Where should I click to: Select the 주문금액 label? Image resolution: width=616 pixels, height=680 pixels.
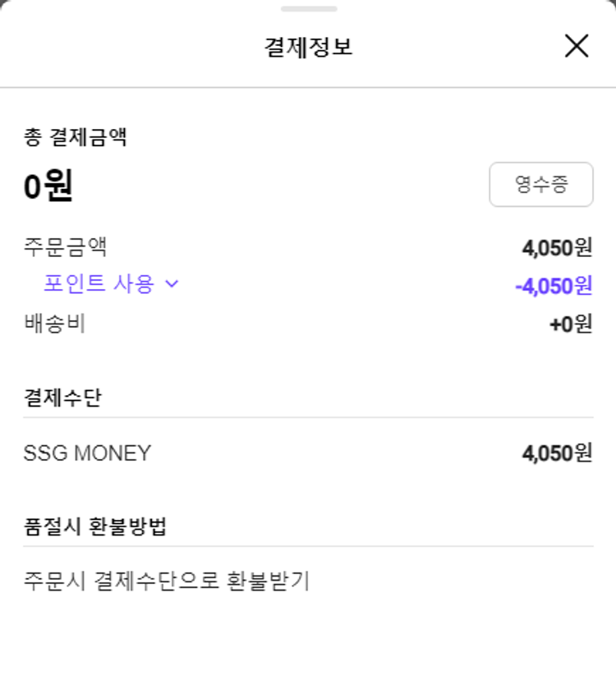coord(66,246)
